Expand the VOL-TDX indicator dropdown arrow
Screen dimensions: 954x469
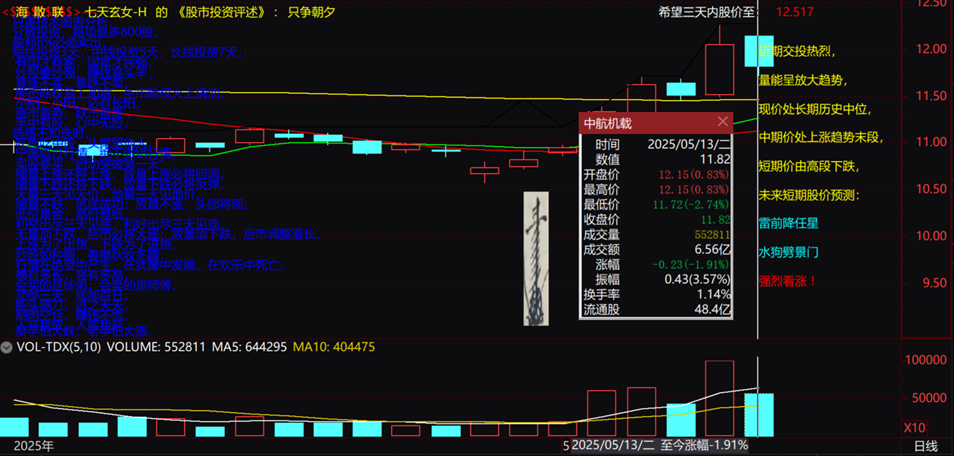pos(7,347)
